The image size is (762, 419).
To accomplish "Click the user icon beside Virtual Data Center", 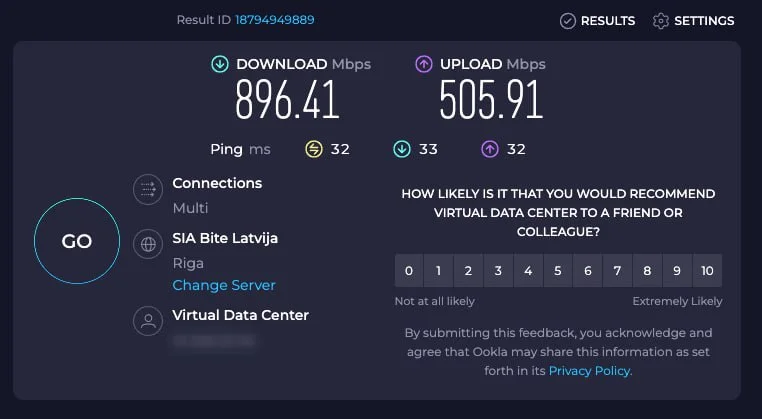I will pyautogui.click(x=149, y=321).
